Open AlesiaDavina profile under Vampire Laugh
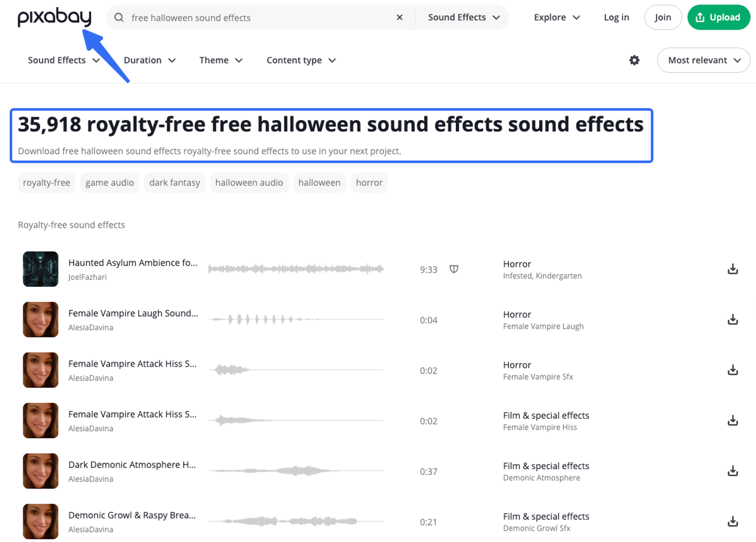The width and height of the screenshot is (756, 542). tap(91, 327)
